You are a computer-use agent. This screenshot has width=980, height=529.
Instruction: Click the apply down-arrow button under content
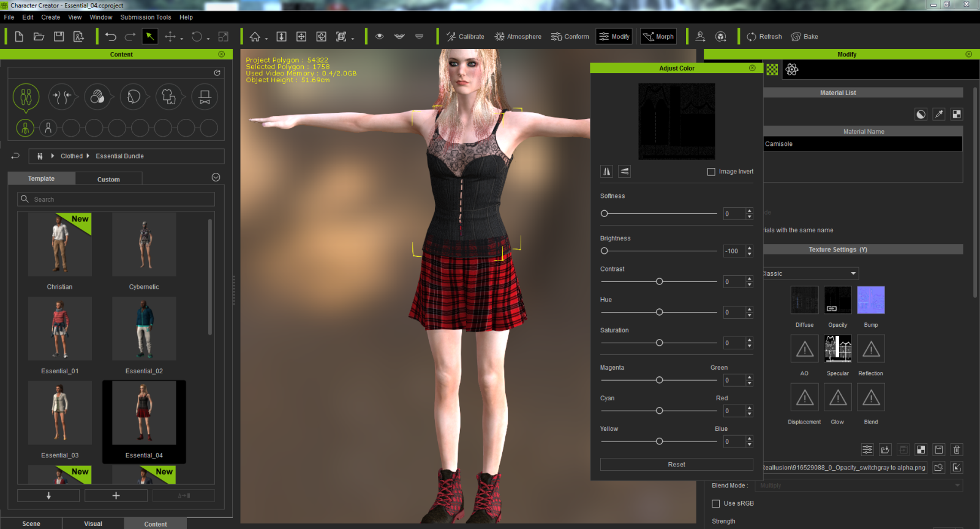48,495
